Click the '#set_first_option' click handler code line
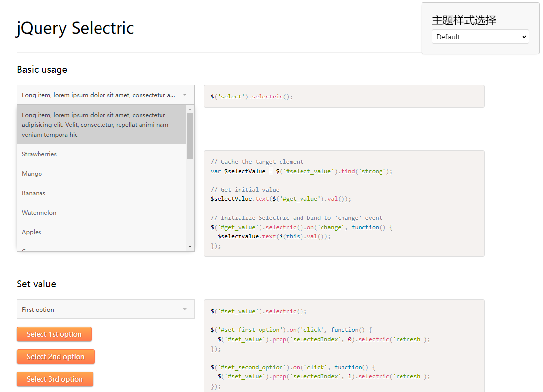Viewport: 543px width, 392px height. point(291,330)
